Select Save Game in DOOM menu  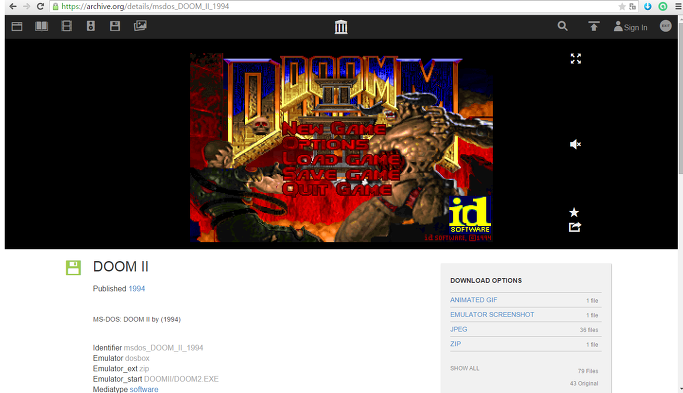tap(341, 174)
